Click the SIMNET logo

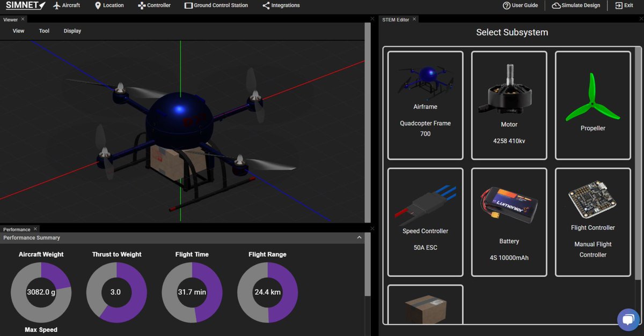pyautogui.click(x=25, y=5)
